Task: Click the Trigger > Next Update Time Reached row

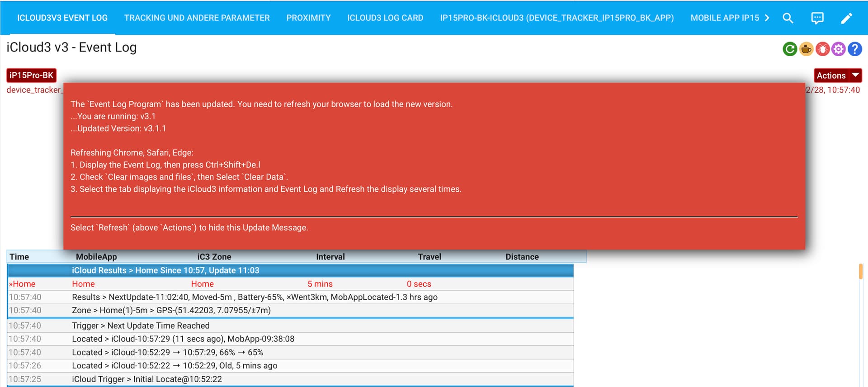Action: (x=290, y=326)
